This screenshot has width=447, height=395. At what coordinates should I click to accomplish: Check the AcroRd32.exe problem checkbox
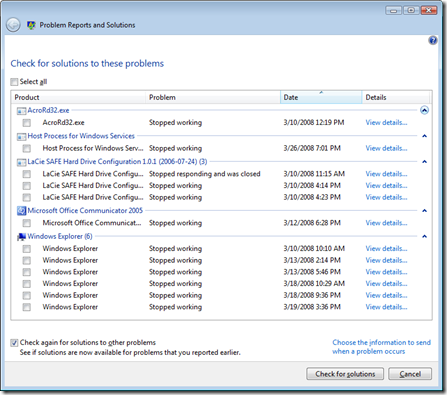pos(27,123)
